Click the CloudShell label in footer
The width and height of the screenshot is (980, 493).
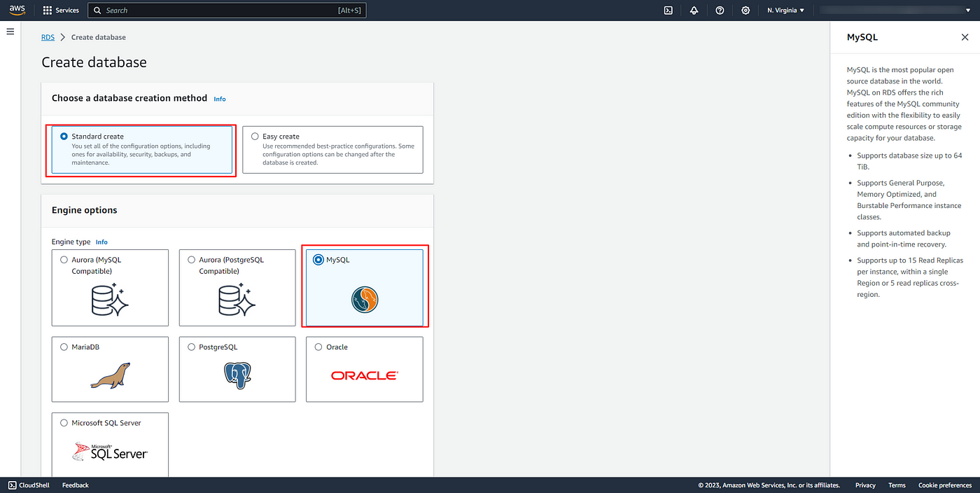tap(34, 485)
